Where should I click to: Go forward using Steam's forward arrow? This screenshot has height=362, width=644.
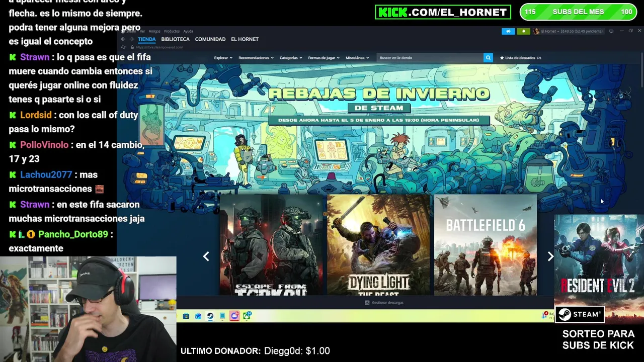(132, 39)
